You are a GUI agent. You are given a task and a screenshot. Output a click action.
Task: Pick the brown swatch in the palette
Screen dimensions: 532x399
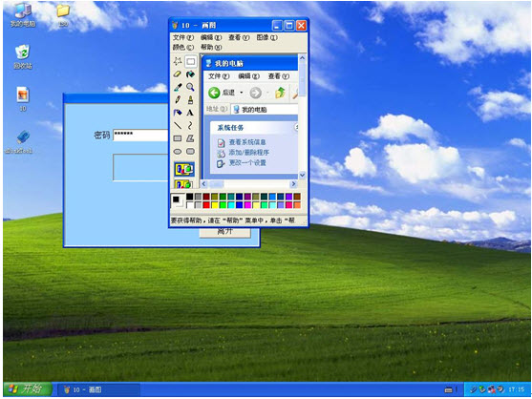[297, 197]
